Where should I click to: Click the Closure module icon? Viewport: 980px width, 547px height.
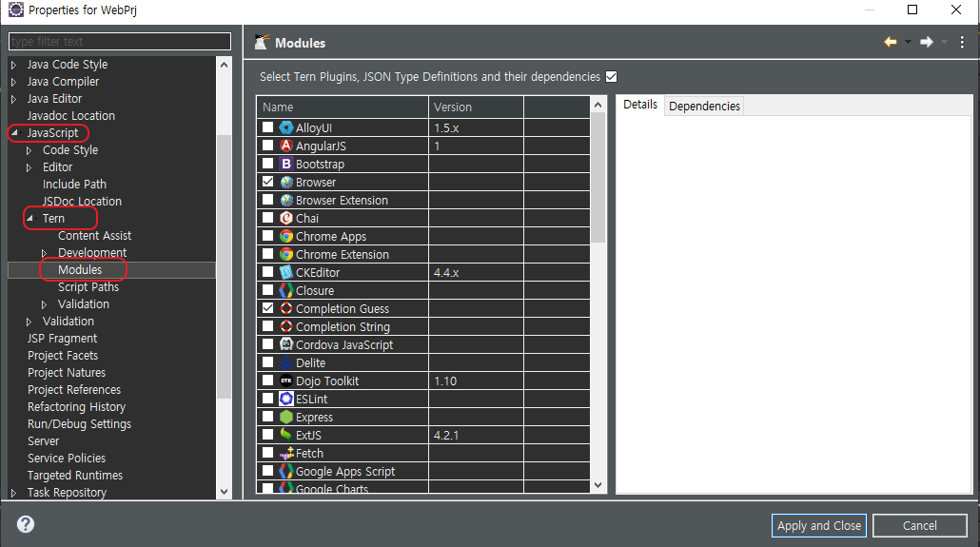tap(286, 291)
